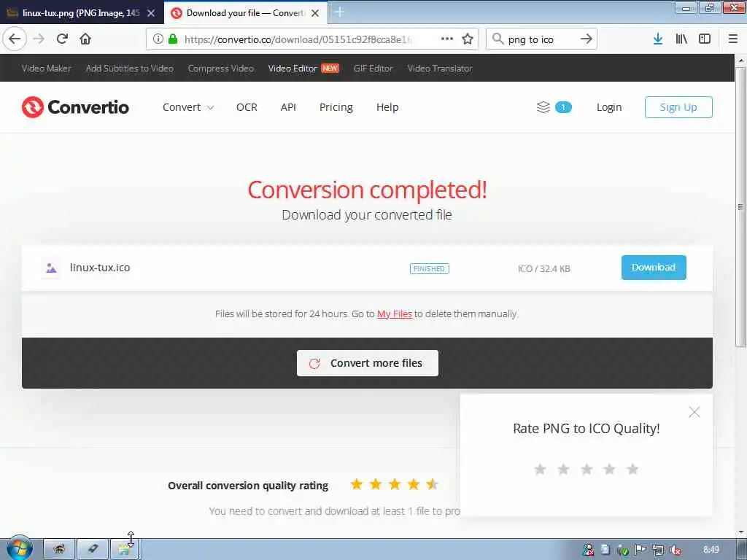Image resolution: width=747 pixels, height=560 pixels.
Task: Click the taskbar clock
Action: pos(711,550)
